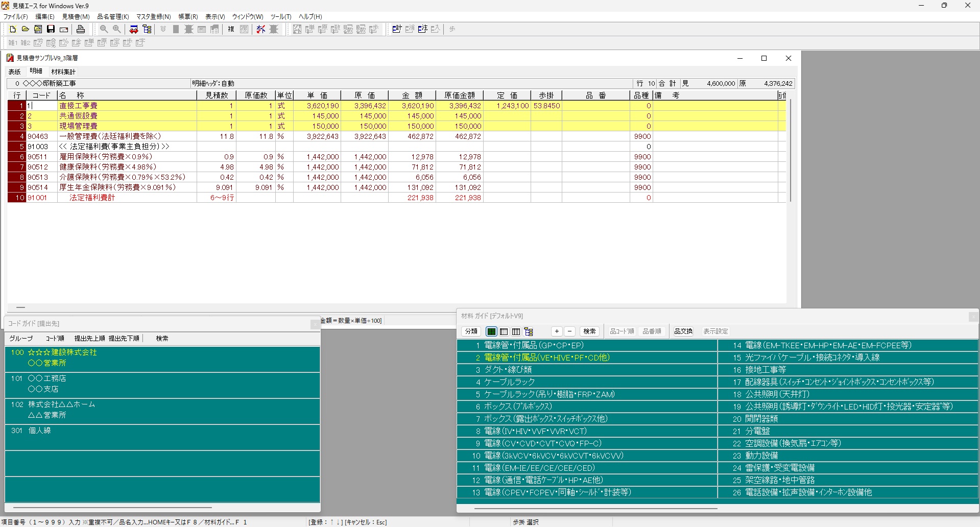This screenshot has height=527, width=980.
Task: Select 102 株式会社△△ホーム entry
Action: (162, 411)
